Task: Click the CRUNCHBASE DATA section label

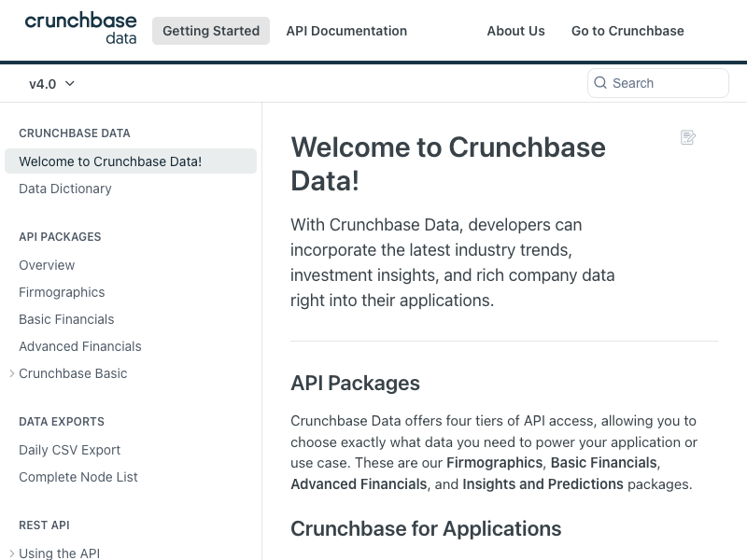Action: (75, 133)
